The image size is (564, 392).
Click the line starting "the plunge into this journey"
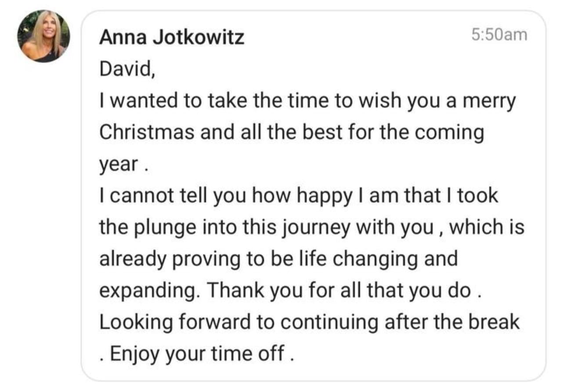[312, 228]
